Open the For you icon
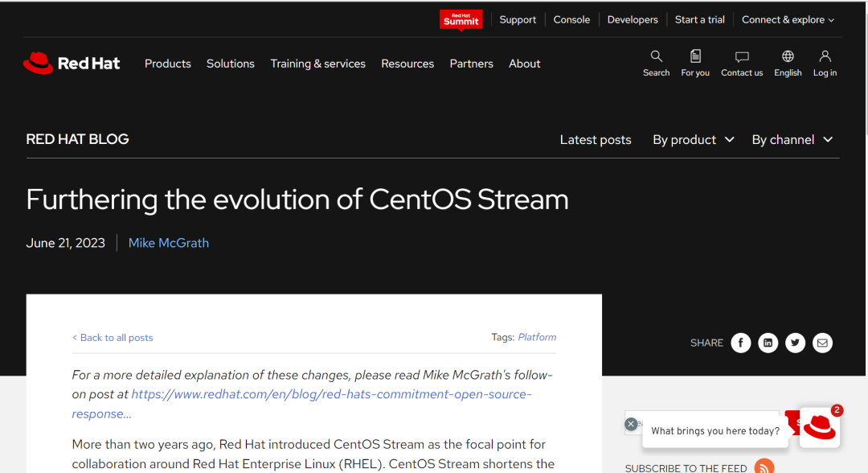Viewport: 868px width, 473px height. (x=695, y=56)
